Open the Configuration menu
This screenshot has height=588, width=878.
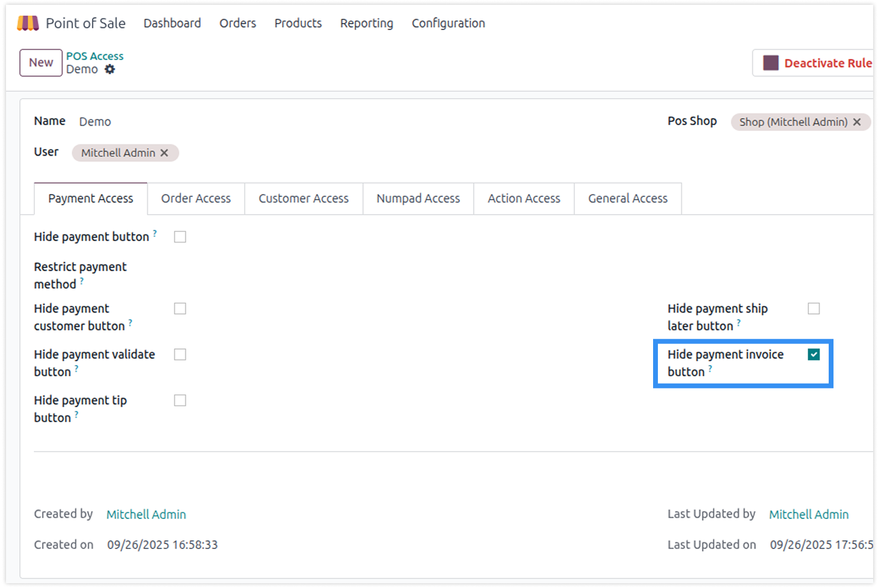pos(448,23)
